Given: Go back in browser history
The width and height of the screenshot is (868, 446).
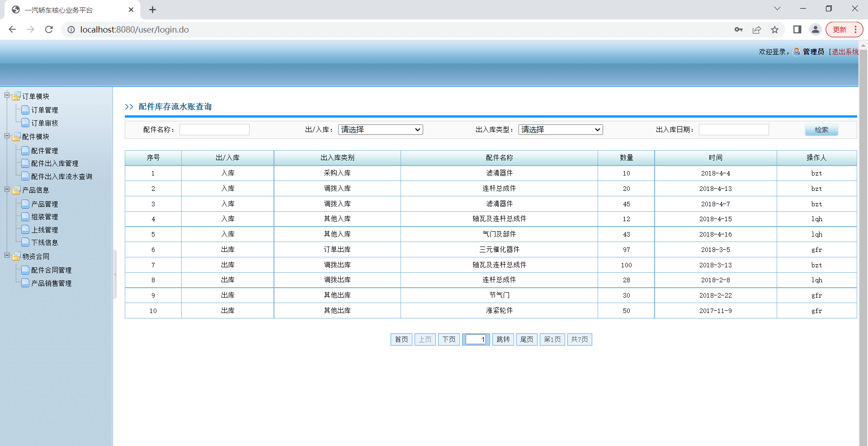Looking at the screenshot, I should click(12, 29).
